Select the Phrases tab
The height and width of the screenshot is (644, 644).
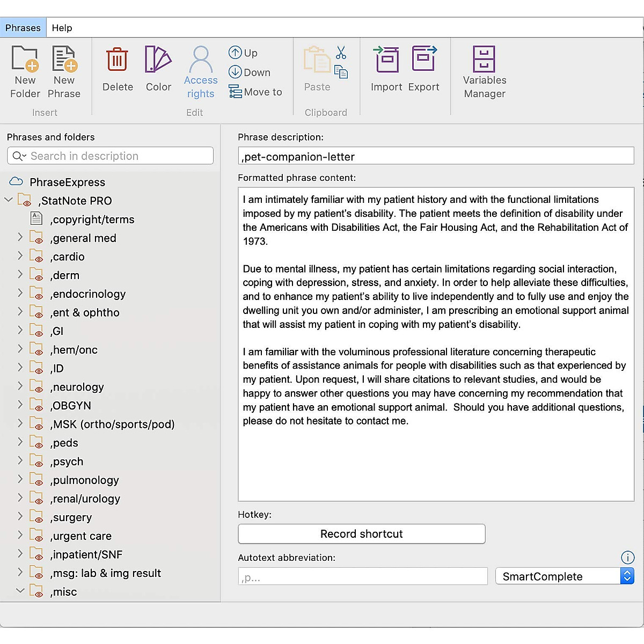click(23, 27)
